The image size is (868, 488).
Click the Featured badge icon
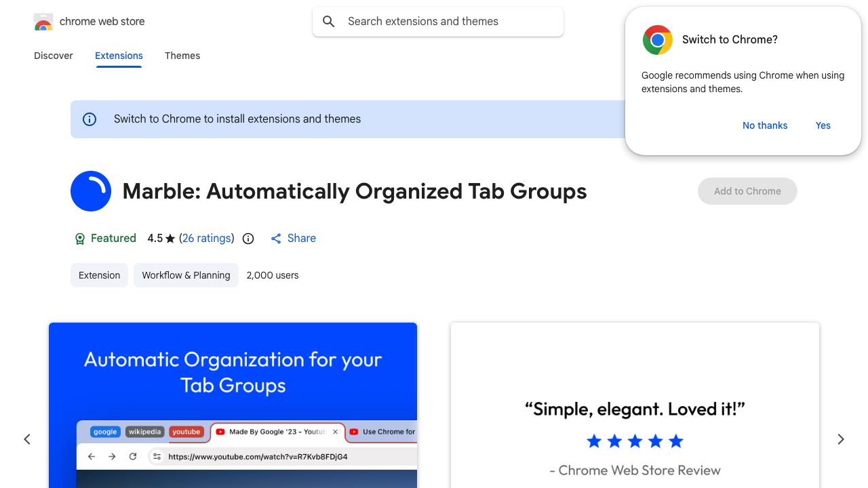point(79,239)
